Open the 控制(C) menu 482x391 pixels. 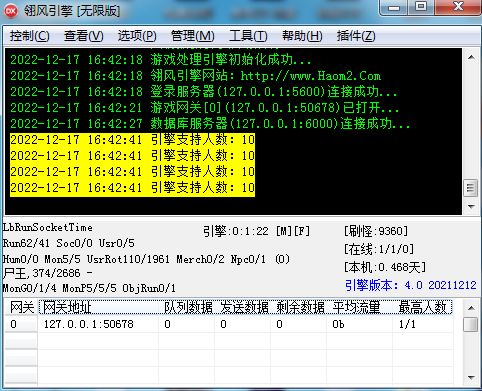[29, 36]
